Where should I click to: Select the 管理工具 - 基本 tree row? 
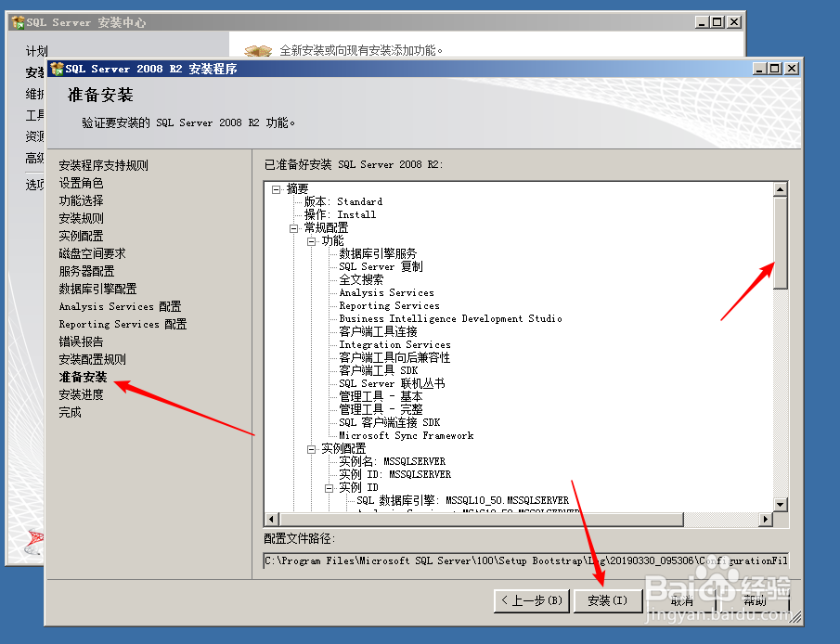[x=381, y=397]
